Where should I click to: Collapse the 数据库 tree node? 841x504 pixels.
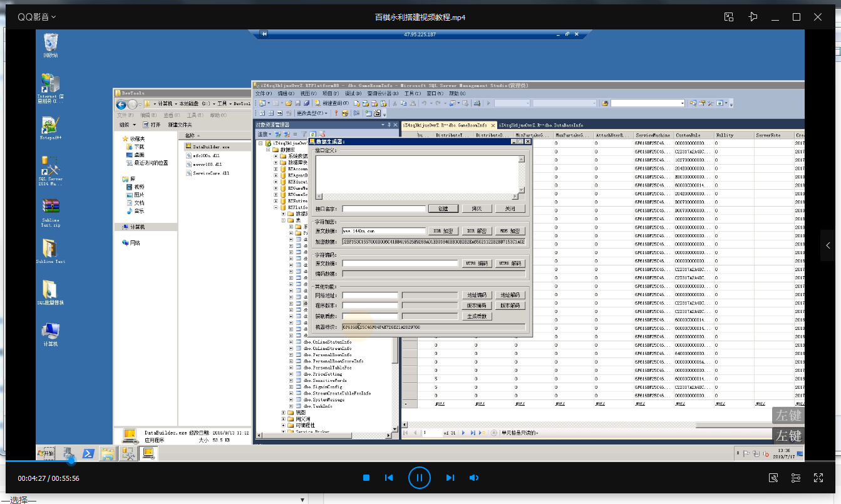267,150
